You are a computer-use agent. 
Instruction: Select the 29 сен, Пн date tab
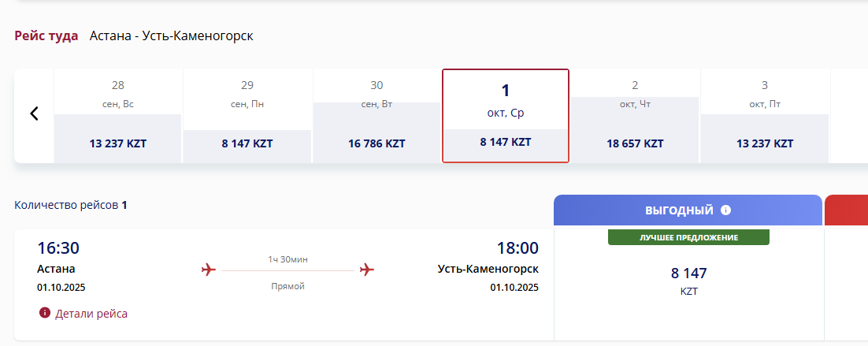pyautogui.click(x=247, y=116)
